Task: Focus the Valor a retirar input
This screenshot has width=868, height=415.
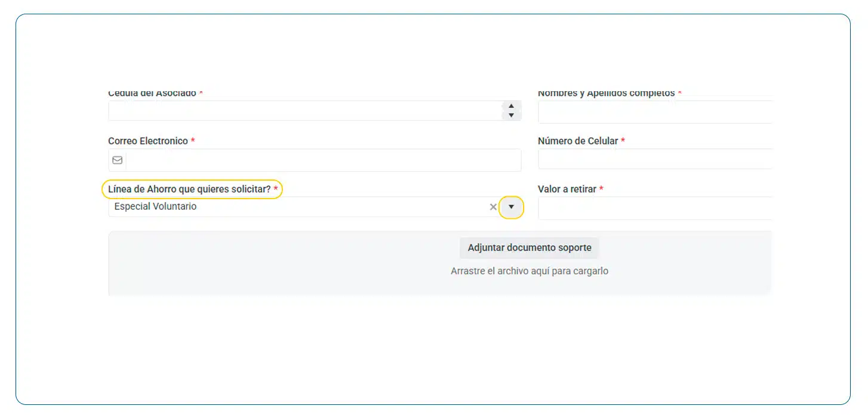Action: [x=654, y=209]
